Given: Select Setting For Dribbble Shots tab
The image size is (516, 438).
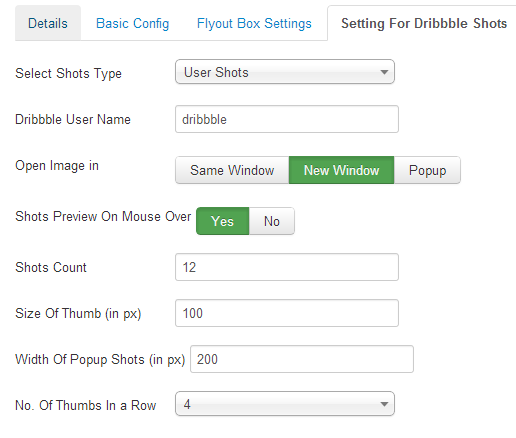Looking at the screenshot, I should click(424, 23).
